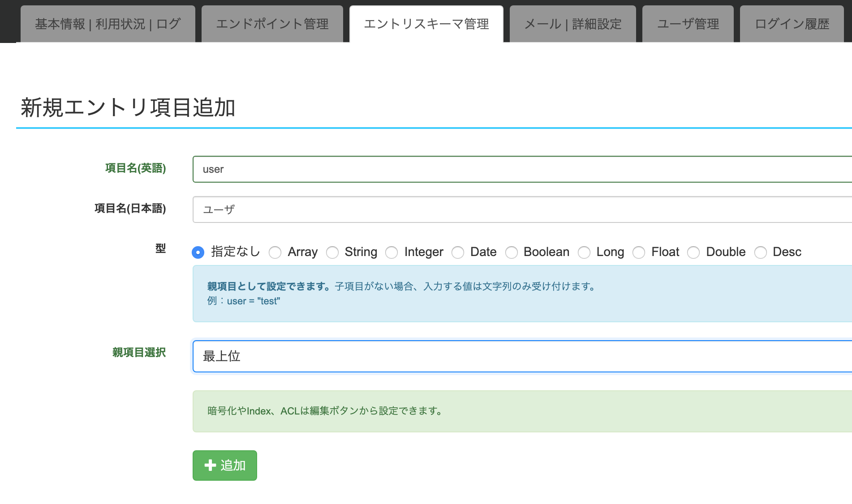Screen dimensions: 852x504
Task: Select the Long type radio button
Action: click(584, 252)
